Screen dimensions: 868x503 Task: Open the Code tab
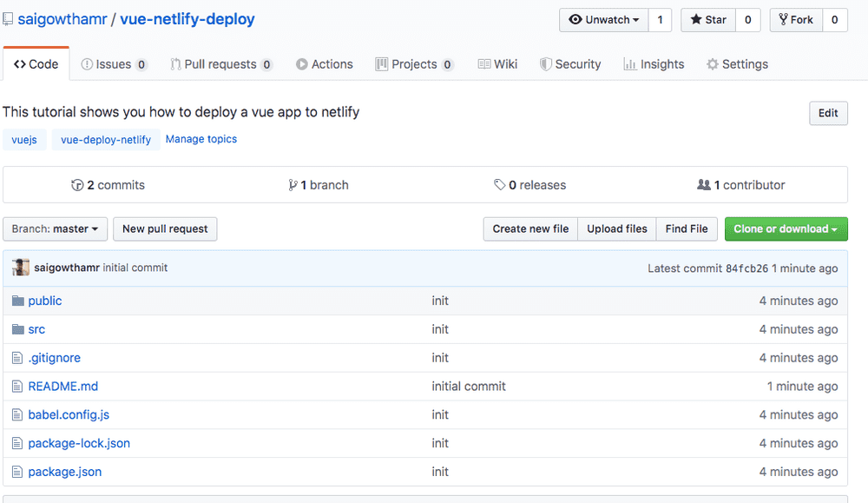36,64
